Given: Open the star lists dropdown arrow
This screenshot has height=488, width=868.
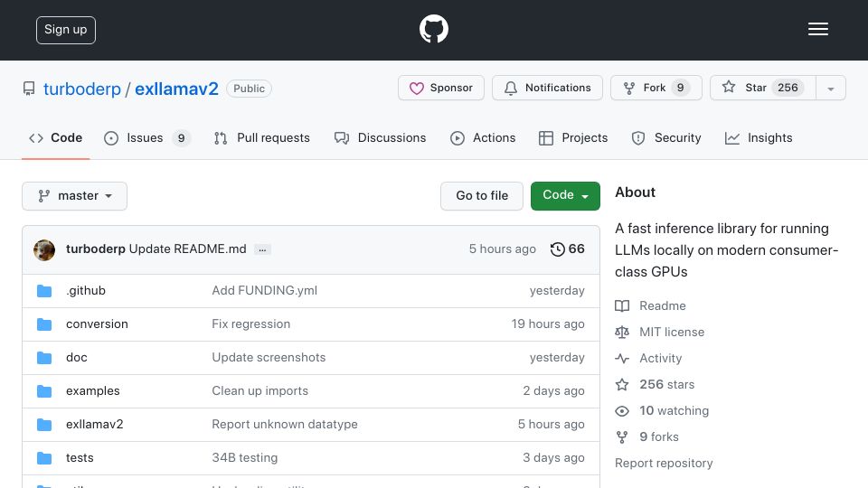Looking at the screenshot, I should pos(830,89).
